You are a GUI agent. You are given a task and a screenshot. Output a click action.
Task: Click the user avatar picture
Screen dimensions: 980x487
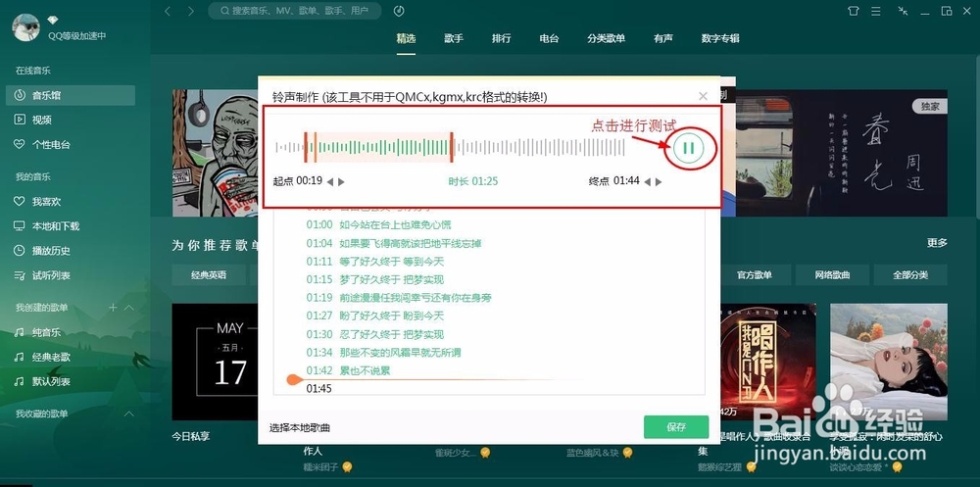(26, 27)
